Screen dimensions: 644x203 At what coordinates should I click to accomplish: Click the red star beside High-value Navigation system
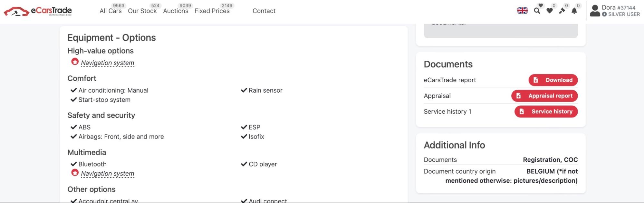click(x=75, y=62)
